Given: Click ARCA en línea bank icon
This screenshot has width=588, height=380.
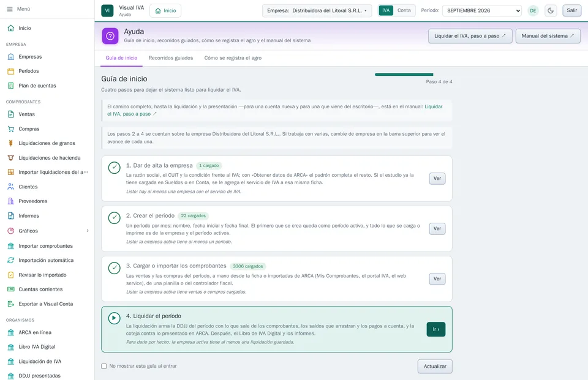Looking at the screenshot, I should click(x=11, y=332).
